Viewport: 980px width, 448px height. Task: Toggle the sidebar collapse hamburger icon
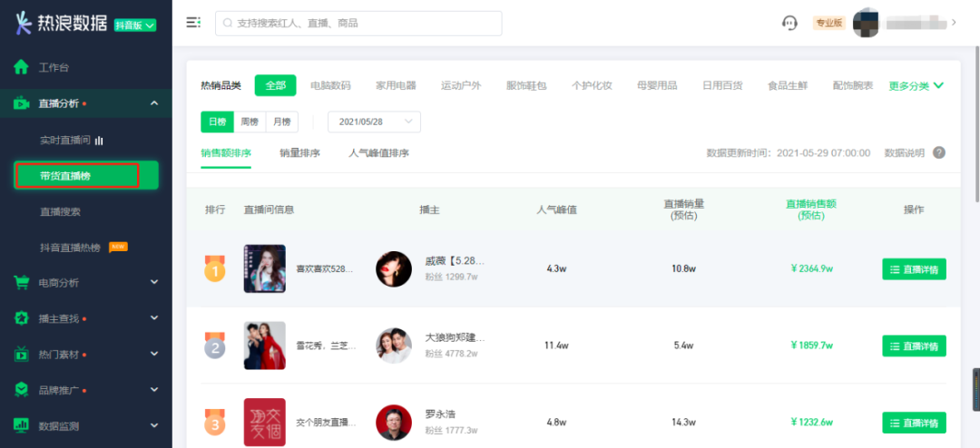pyautogui.click(x=193, y=23)
